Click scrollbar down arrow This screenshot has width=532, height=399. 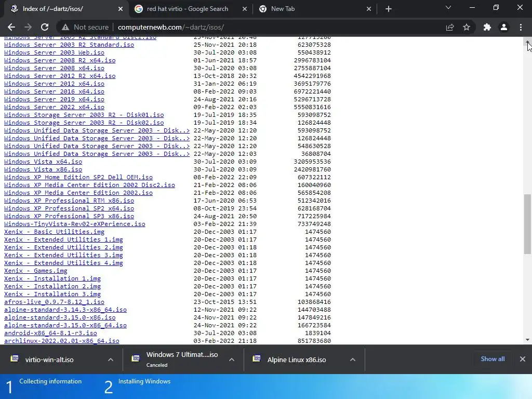pos(528,340)
